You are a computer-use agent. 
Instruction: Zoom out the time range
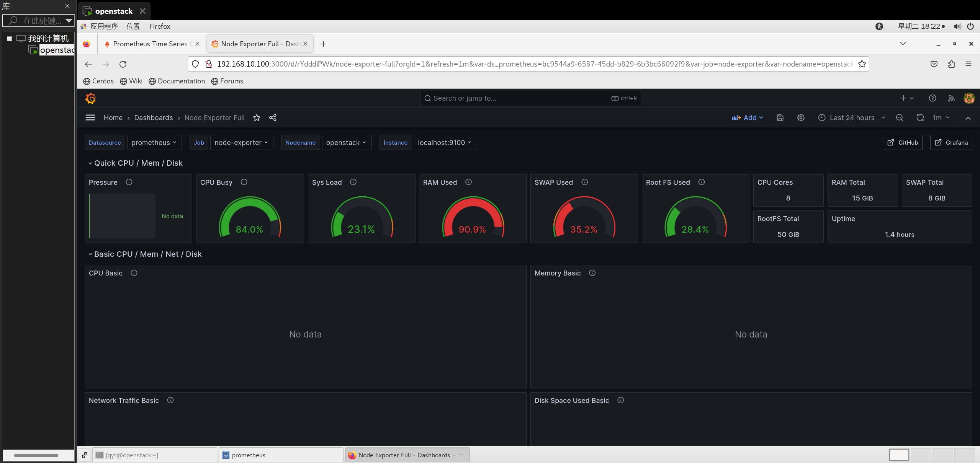point(900,118)
